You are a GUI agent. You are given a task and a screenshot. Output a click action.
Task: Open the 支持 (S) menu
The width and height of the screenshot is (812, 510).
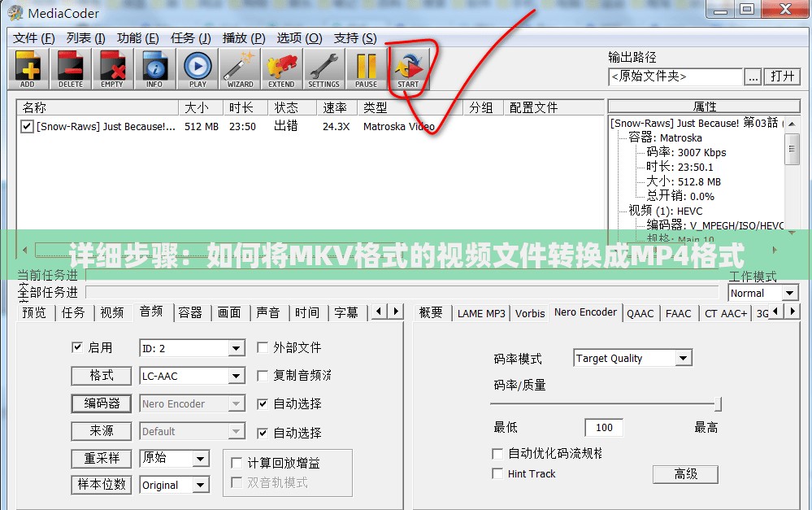pos(354,38)
